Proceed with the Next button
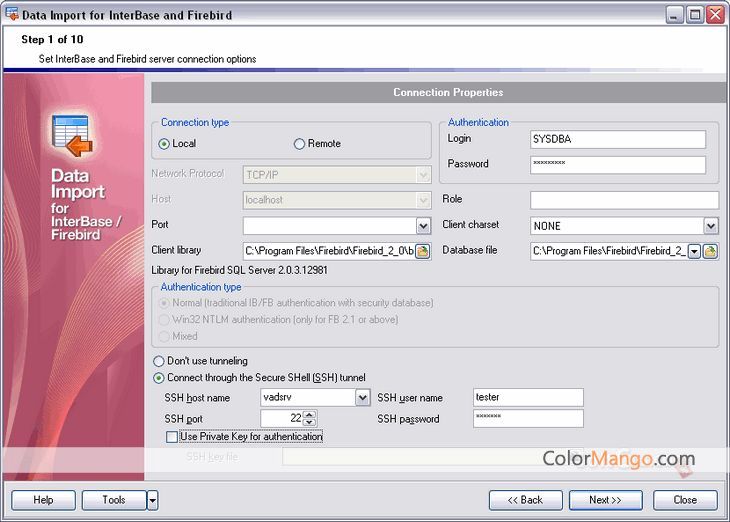Image resolution: width=730 pixels, height=522 pixels. [606, 500]
